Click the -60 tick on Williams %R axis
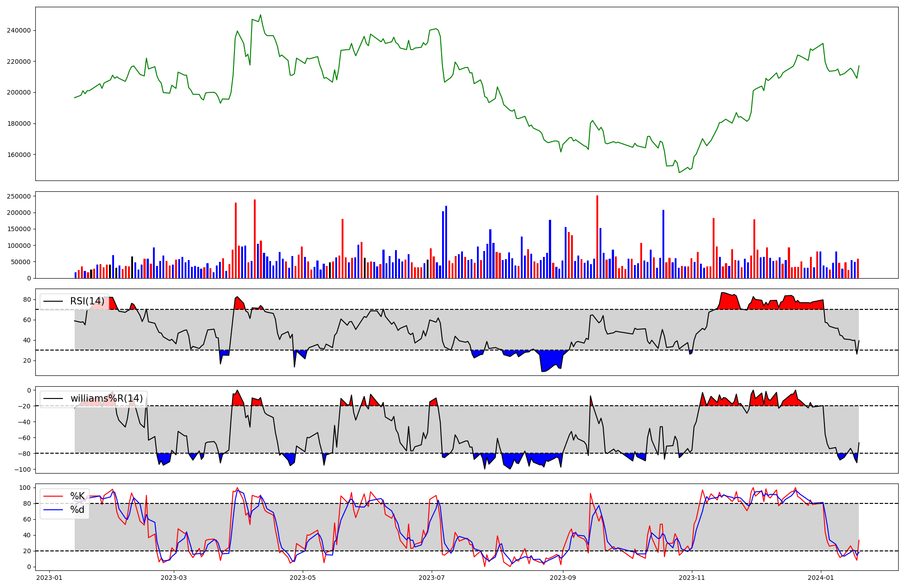Image resolution: width=905 pixels, height=588 pixels. coord(24,438)
